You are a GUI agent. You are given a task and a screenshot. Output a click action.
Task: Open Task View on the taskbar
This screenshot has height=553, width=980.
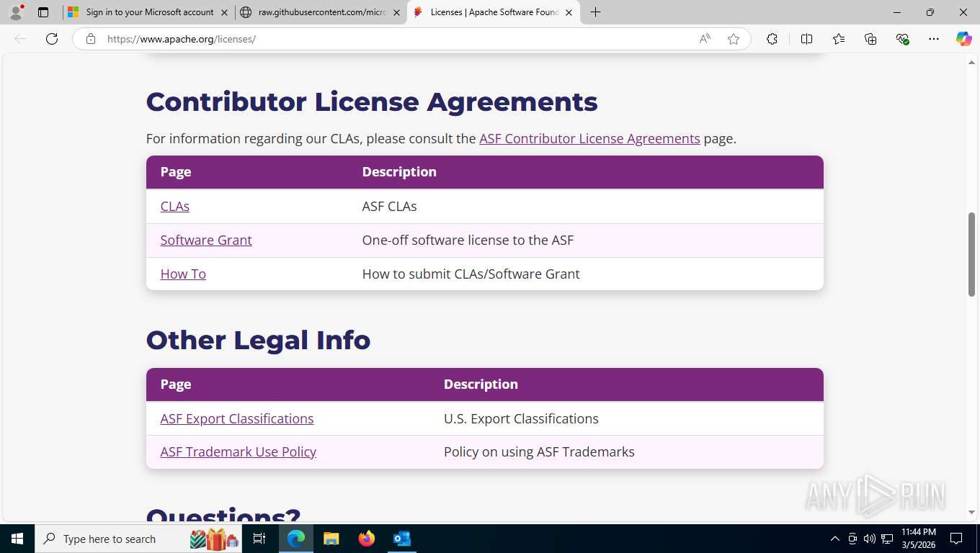[259, 539]
